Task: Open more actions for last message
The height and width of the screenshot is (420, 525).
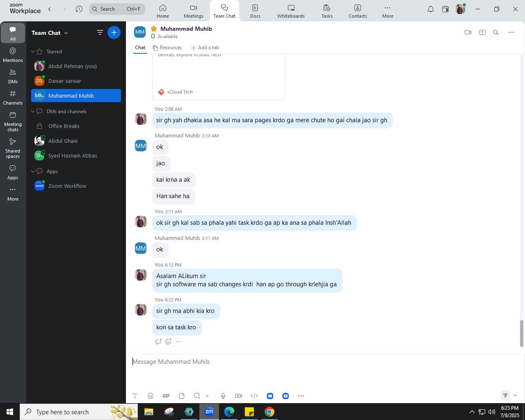Action: (178, 342)
